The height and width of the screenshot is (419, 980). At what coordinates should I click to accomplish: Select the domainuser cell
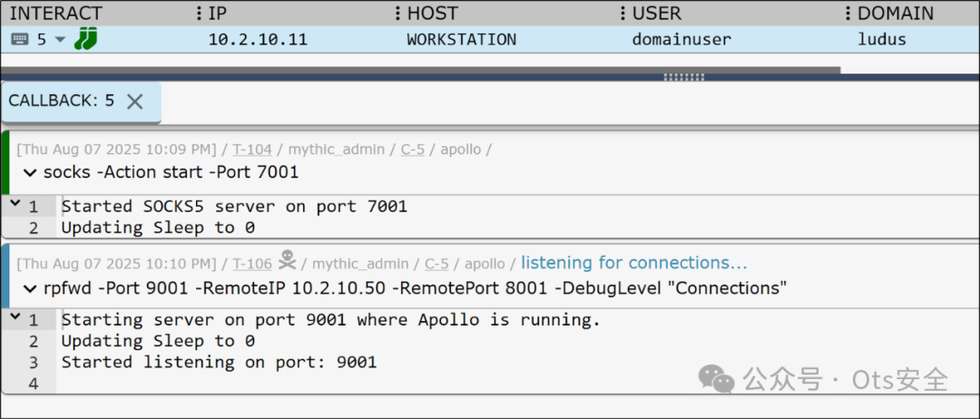pos(681,39)
